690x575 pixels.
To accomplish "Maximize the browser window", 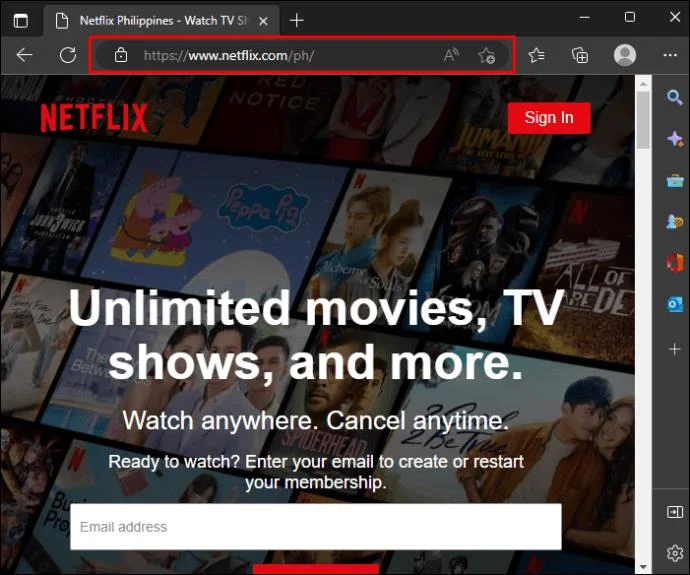I will click(x=630, y=18).
